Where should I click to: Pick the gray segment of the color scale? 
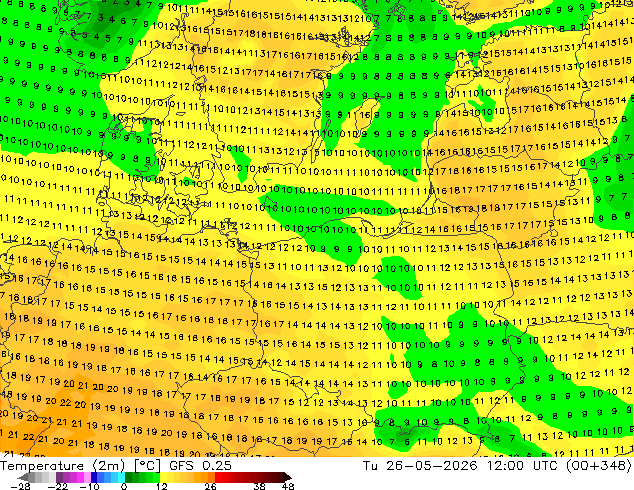(38, 477)
